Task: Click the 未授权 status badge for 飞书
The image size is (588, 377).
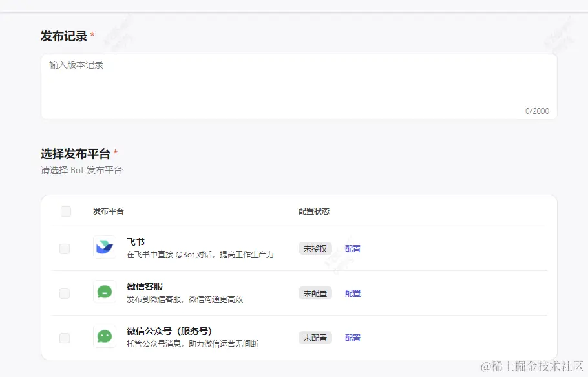Action: 315,249
